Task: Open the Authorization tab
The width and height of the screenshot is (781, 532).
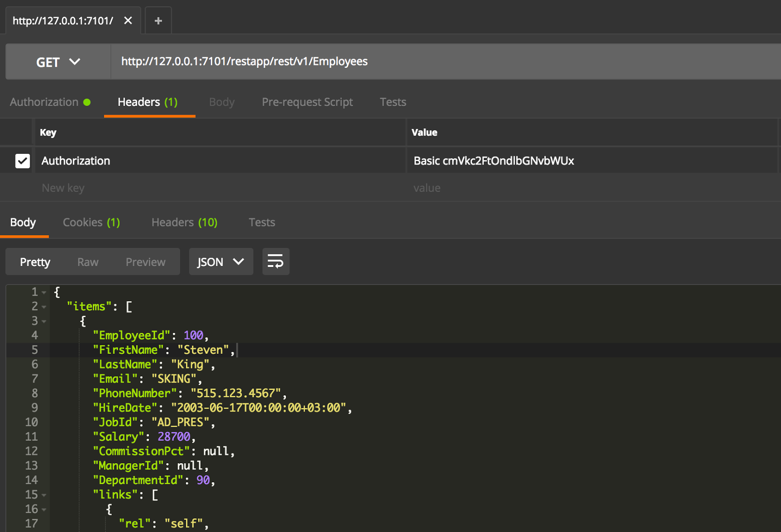Action: click(45, 102)
